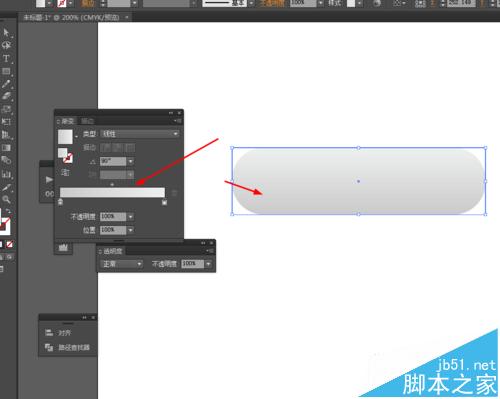Open the gradient stop opacity dropdown
The width and height of the screenshot is (500, 399).
[131, 217]
